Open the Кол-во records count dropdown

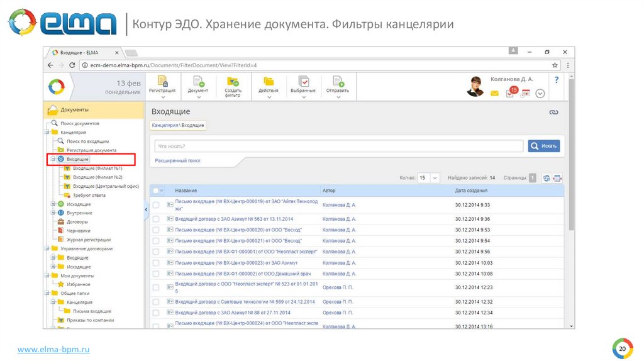[428, 178]
